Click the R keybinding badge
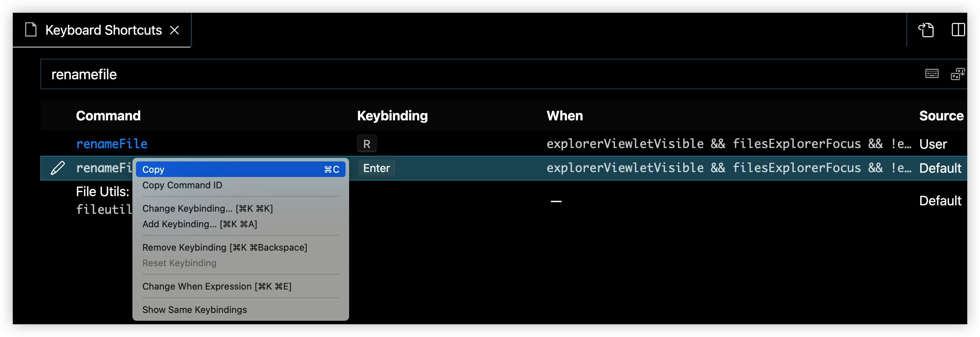Viewport: 980px width, 337px height. click(366, 144)
